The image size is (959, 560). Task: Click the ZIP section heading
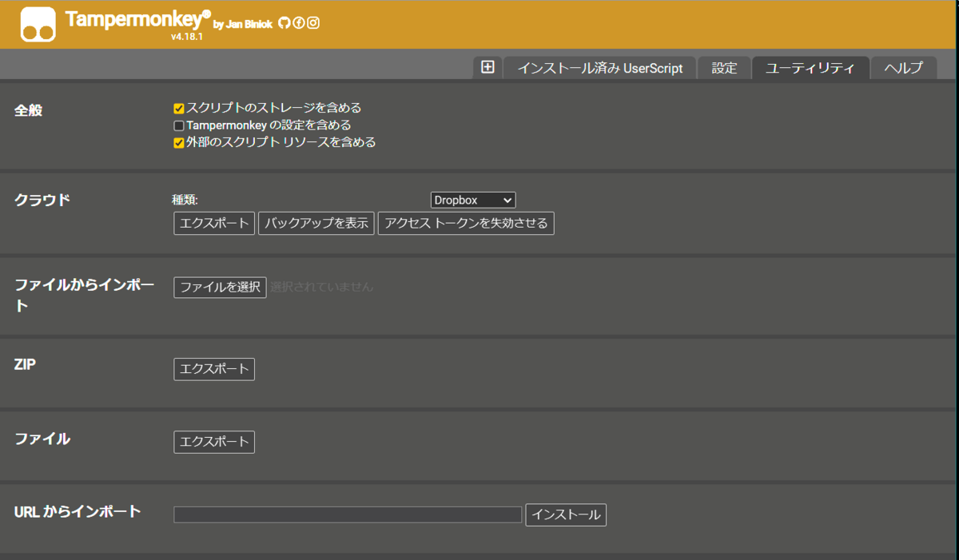point(26,364)
